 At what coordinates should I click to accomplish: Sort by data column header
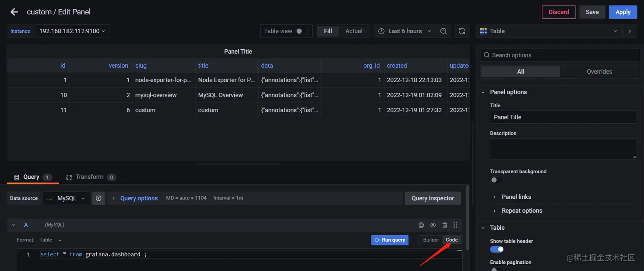267,66
